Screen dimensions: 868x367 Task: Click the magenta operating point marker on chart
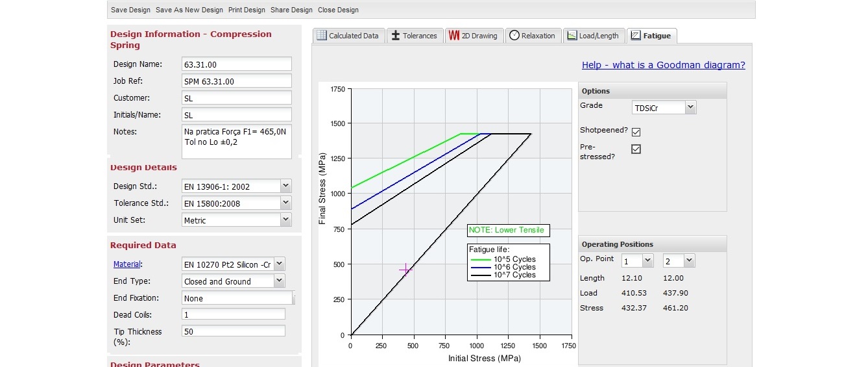click(x=405, y=270)
